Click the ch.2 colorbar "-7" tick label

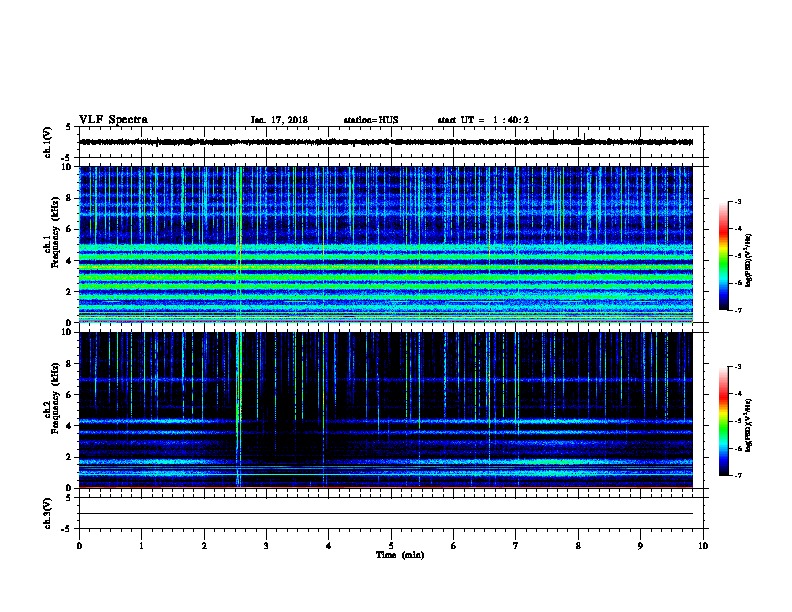point(738,475)
